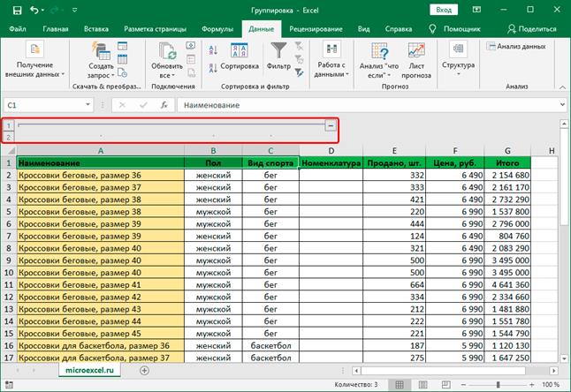Screen dimensions: 571x392
Task: Sort ascending A to Я
Action: (x=213, y=50)
